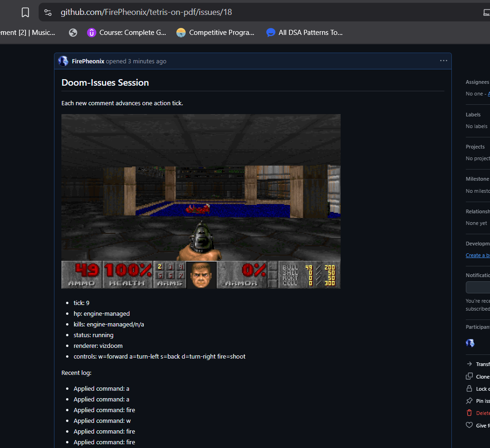Click the 'opened 3 minutes ago' timestamp
The height and width of the screenshot is (448, 490).
(x=136, y=61)
